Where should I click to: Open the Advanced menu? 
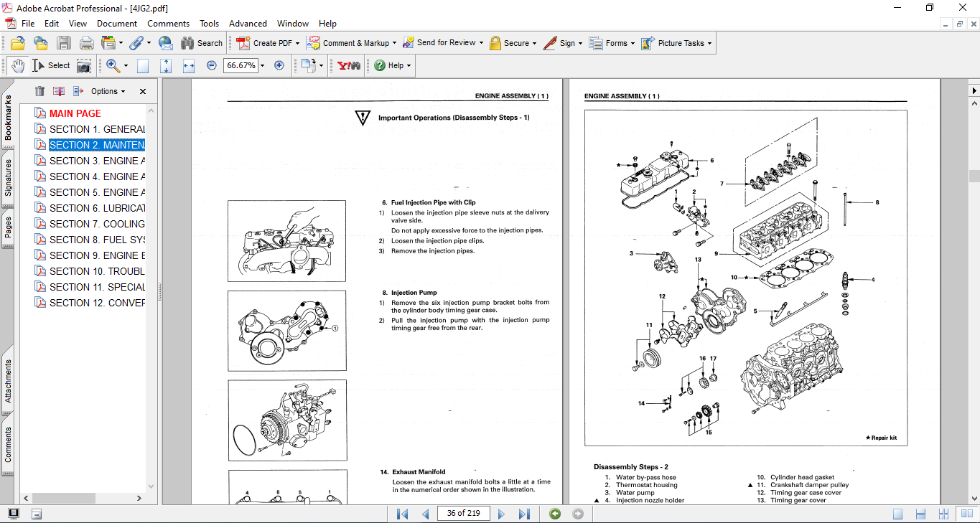[x=248, y=24]
